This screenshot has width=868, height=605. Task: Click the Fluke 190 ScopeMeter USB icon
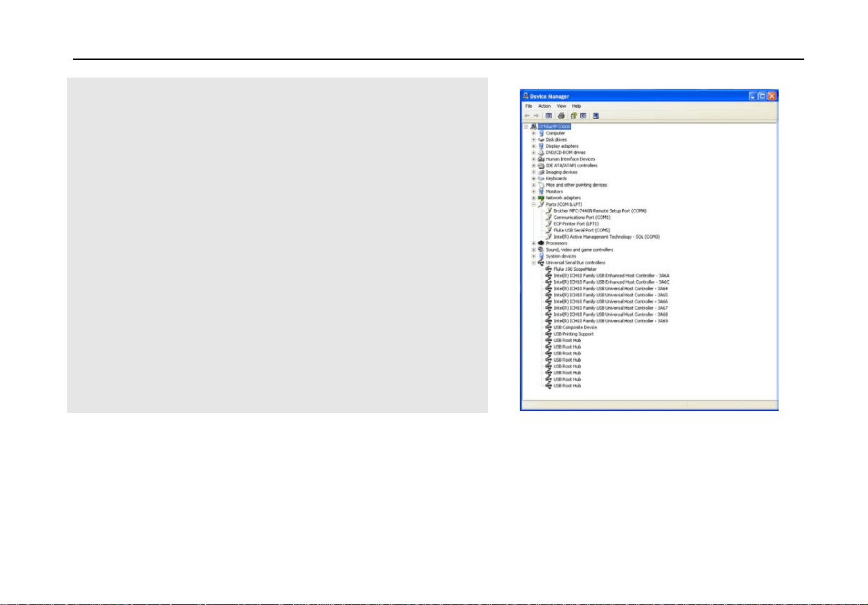pyautogui.click(x=549, y=269)
